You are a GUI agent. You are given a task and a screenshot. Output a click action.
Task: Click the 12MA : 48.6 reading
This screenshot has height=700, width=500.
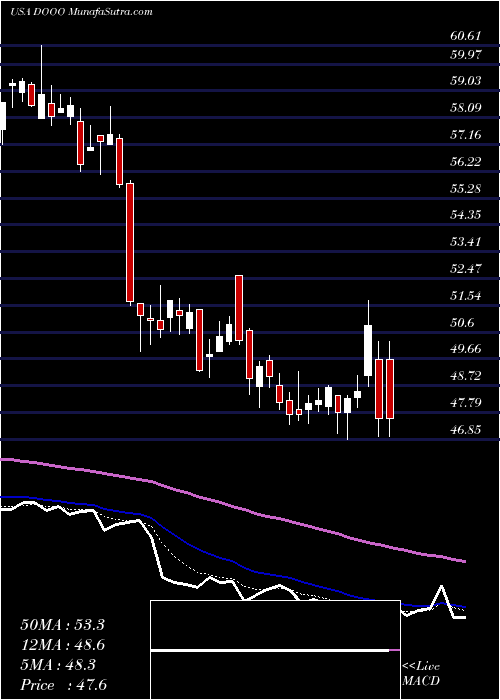point(62,645)
